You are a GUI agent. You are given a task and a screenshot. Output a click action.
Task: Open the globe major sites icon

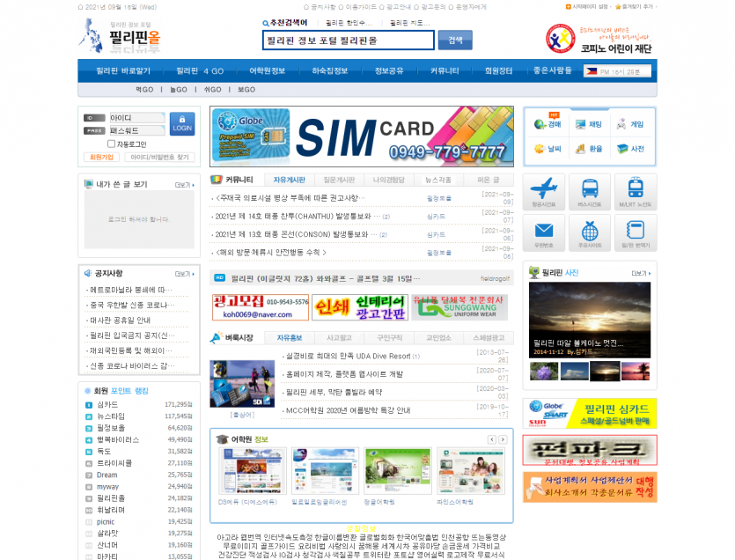point(589,233)
